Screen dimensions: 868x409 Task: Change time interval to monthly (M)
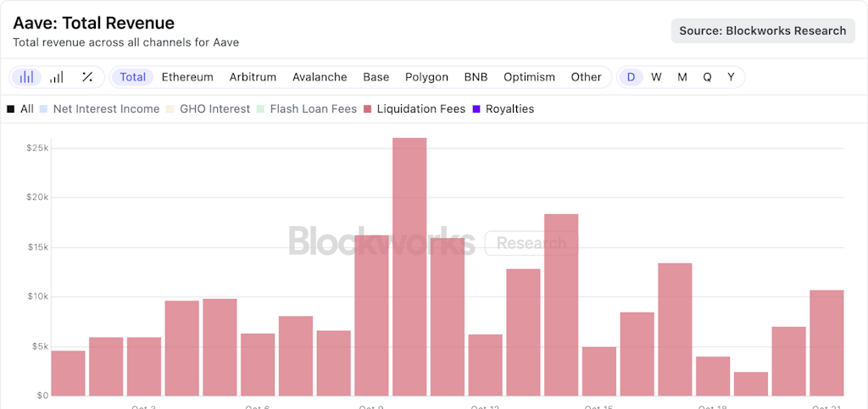[682, 77]
